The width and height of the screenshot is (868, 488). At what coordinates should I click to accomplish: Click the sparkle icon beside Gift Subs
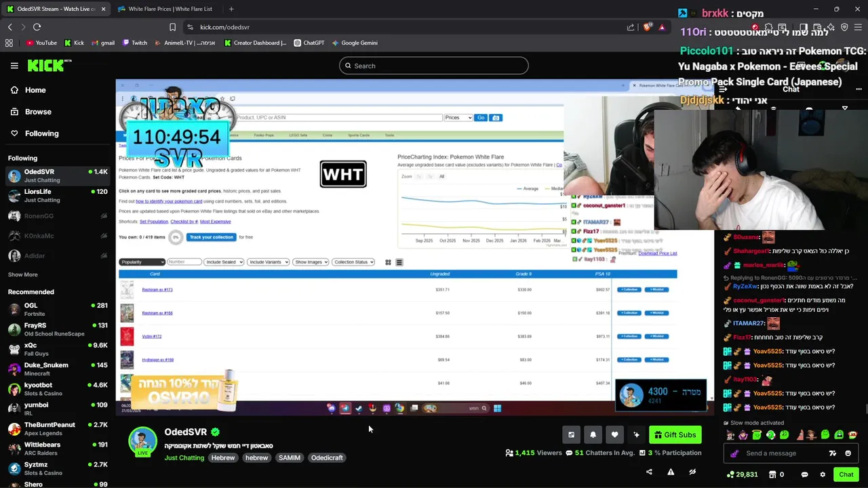pos(636,435)
